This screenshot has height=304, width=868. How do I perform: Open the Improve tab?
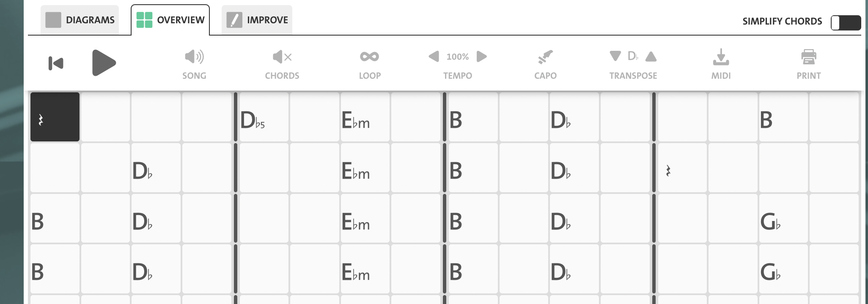(x=257, y=20)
